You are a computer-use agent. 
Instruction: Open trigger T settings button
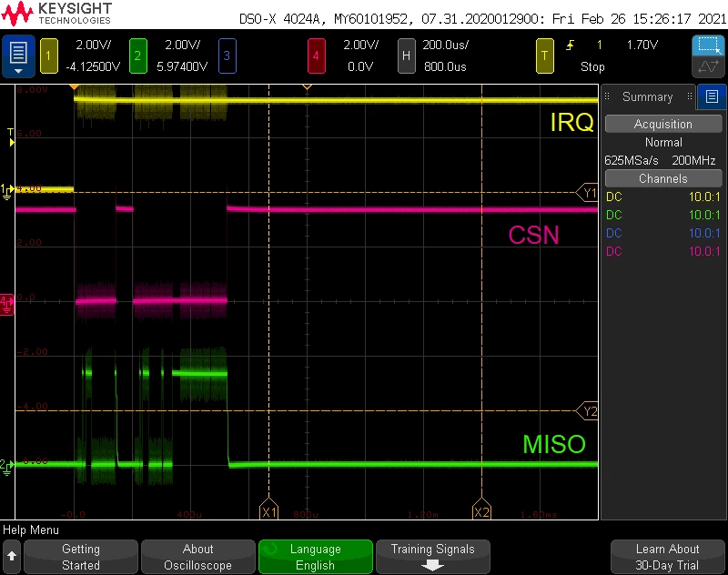(x=544, y=56)
